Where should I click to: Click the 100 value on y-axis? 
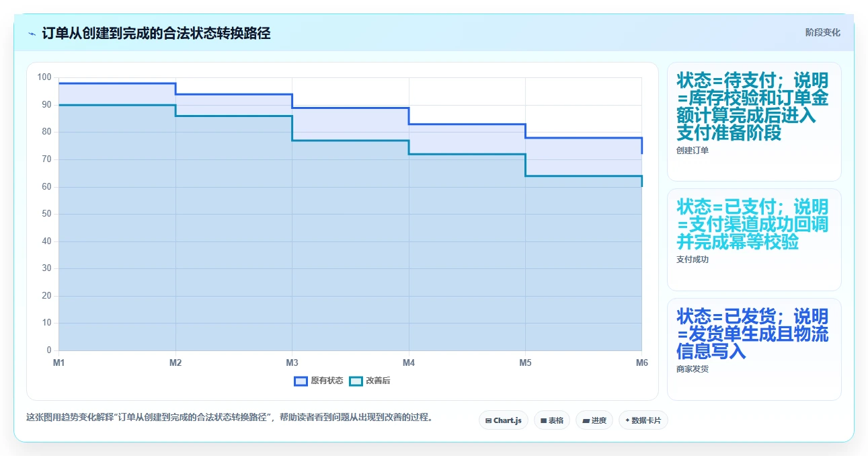44,77
